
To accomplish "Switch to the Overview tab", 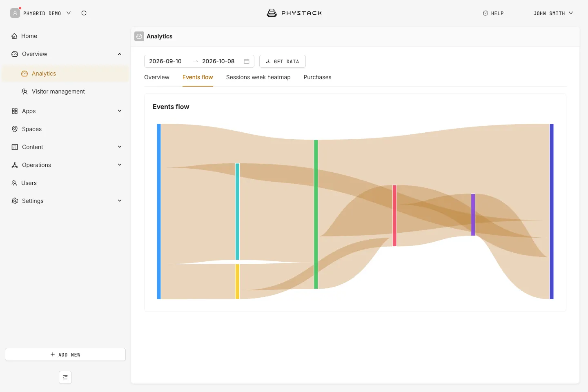I will pos(157,77).
